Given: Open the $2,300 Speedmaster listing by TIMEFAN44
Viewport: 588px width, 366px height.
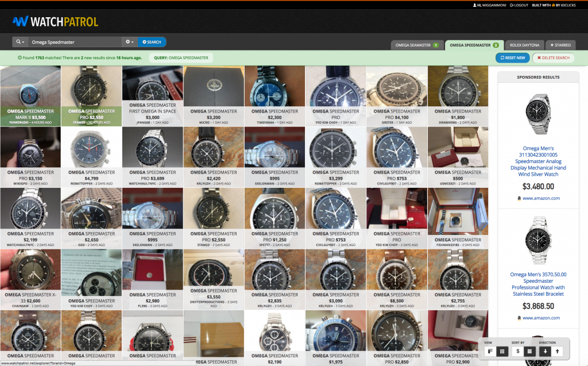Looking at the screenshot, I should point(274,96).
